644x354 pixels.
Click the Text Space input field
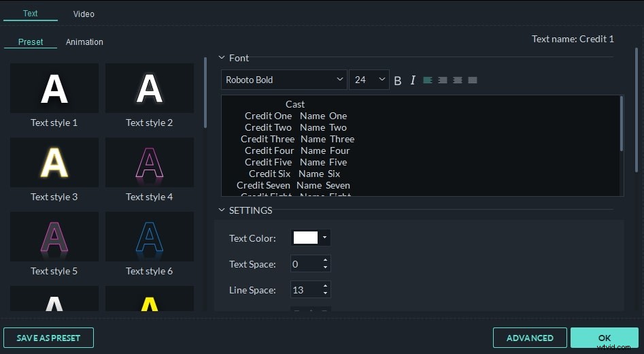tap(305, 264)
